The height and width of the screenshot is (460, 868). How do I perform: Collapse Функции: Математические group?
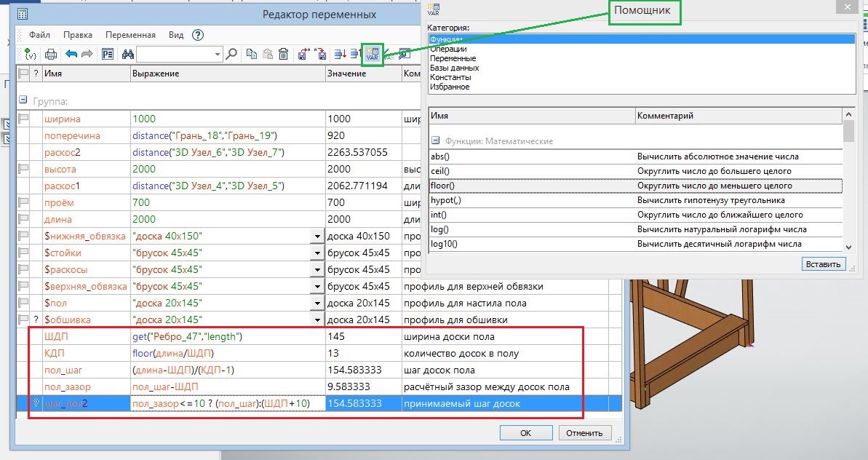pyautogui.click(x=436, y=140)
